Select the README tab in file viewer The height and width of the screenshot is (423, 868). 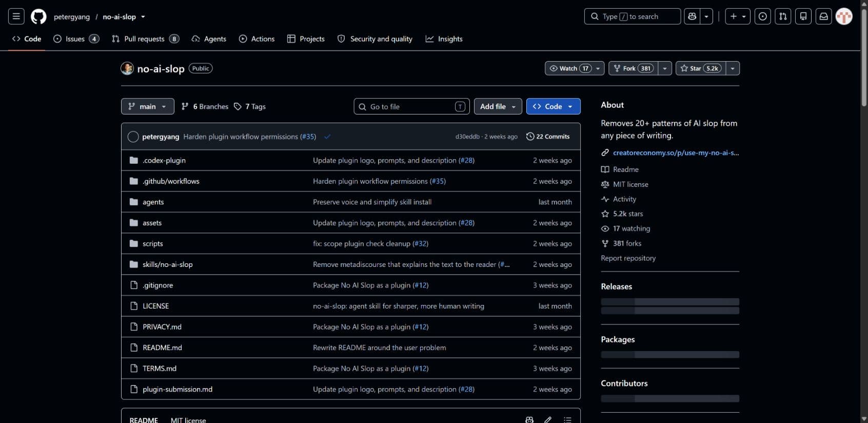[x=144, y=420]
